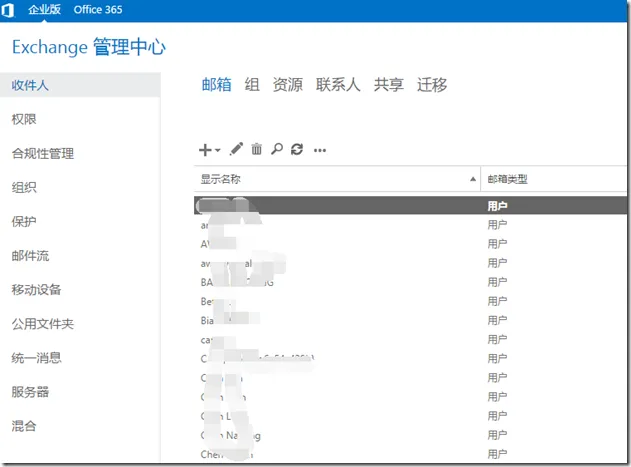Switch to the 组 tab
Viewport: 631px width, 467px height.
(252, 85)
